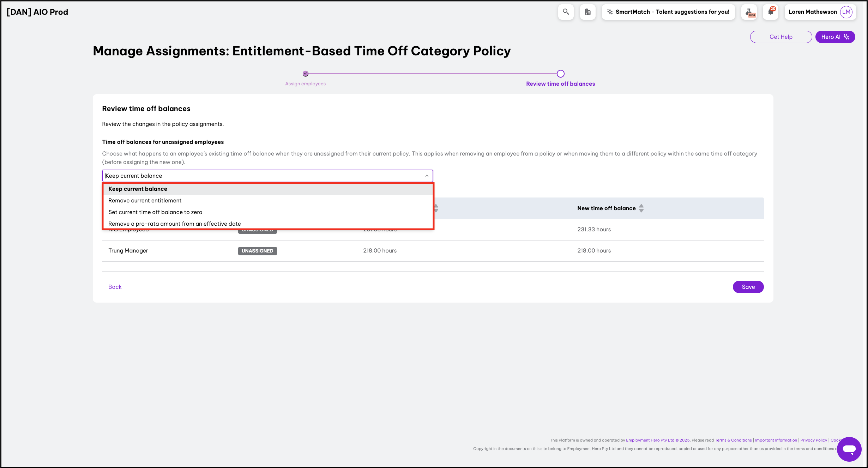Choose Remove a pro-rata amount option
The image size is (868, 468).
point(174,224)
